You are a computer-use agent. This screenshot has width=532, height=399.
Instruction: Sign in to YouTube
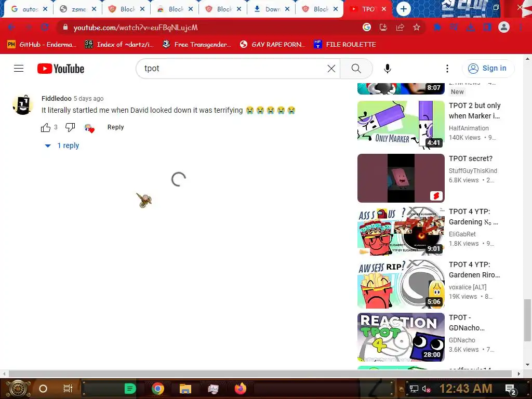coord(488,69)
